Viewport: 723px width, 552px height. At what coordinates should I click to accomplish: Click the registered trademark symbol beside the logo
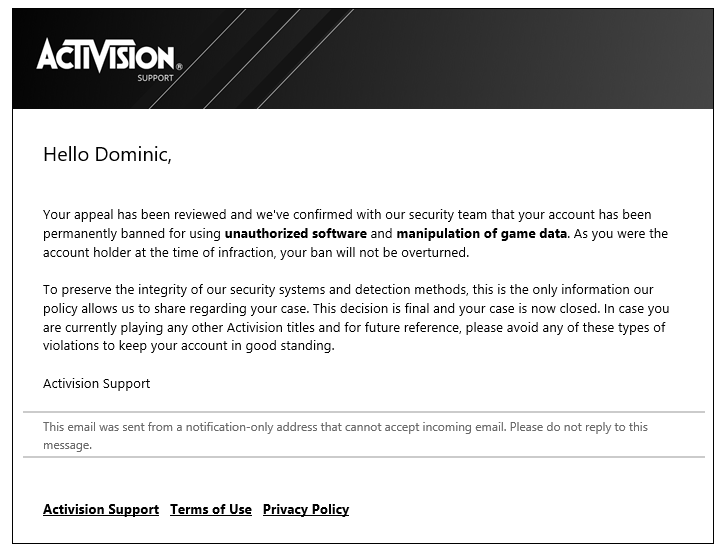[x=179, y=68]
